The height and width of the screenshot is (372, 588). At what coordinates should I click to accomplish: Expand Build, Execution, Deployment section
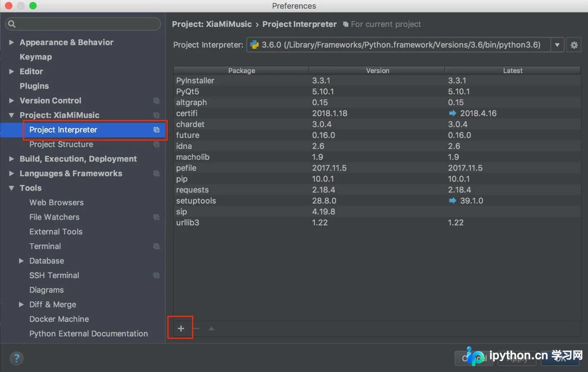pyautogui.click(x=12, y=159)
